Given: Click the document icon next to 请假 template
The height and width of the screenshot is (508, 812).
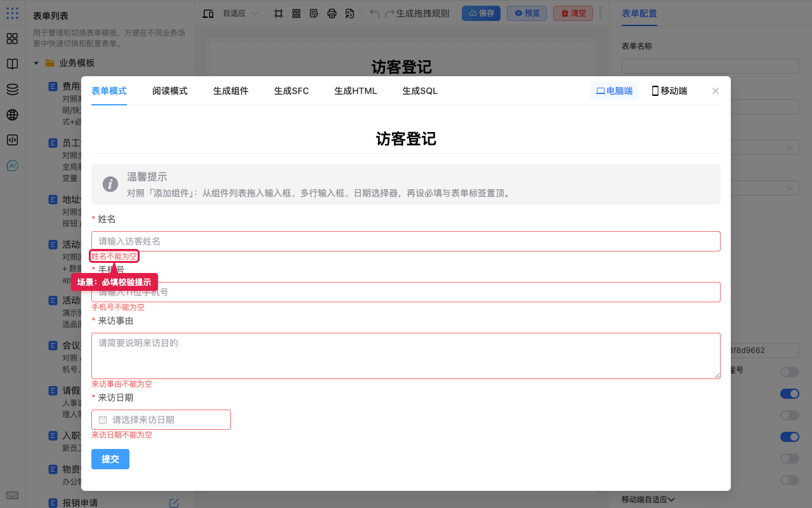Looking at the screenshot, I should coord(53,391).
